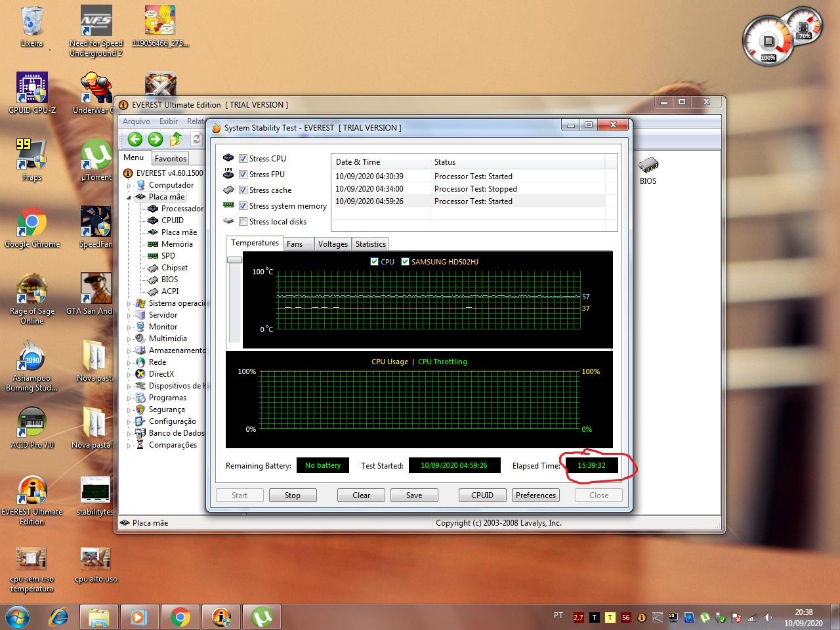
Task: Expand the Sistema operacional tree node
Action: 129,304
